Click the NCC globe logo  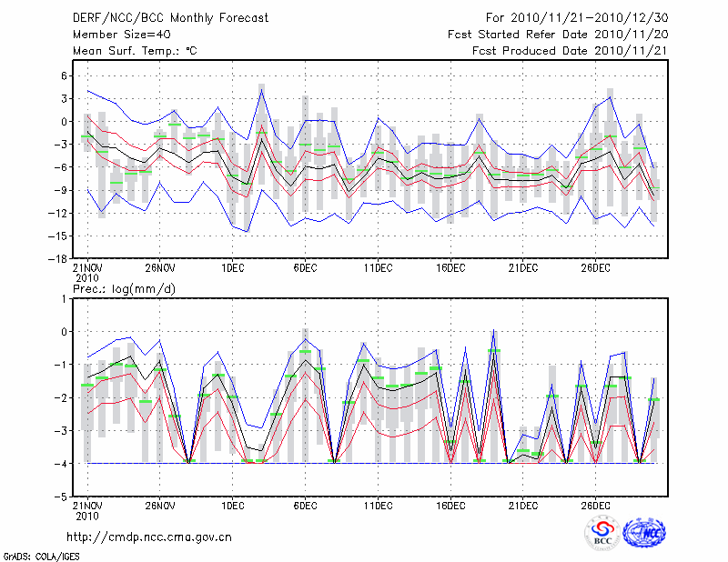[x=643, y=532]
